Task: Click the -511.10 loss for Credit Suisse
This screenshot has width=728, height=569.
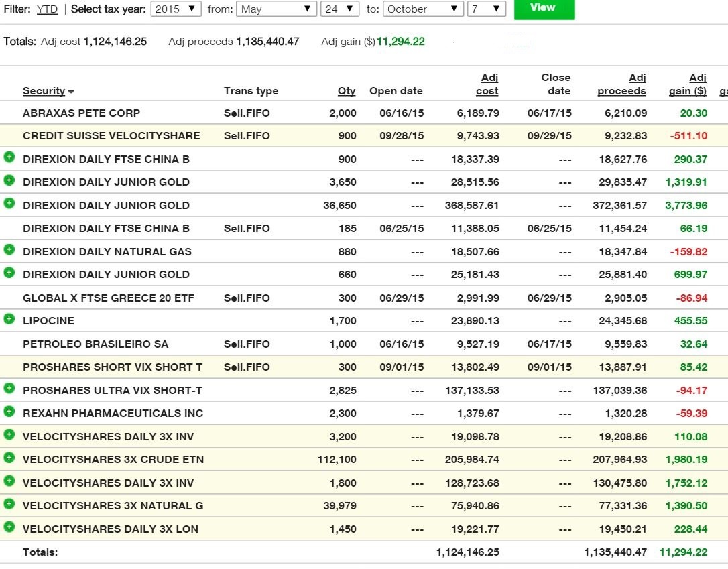Action: click(688, 136)
